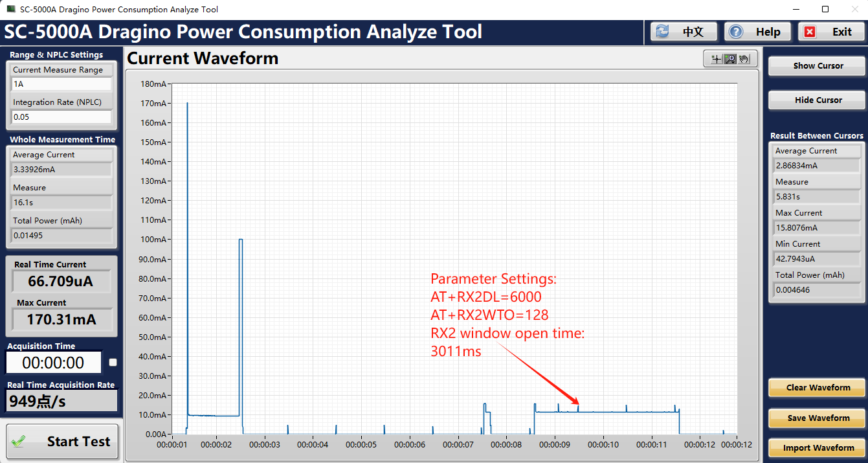Switch language with the 中文 button
This screenshot has height=463, width=868.
click(x=684, y=32)
